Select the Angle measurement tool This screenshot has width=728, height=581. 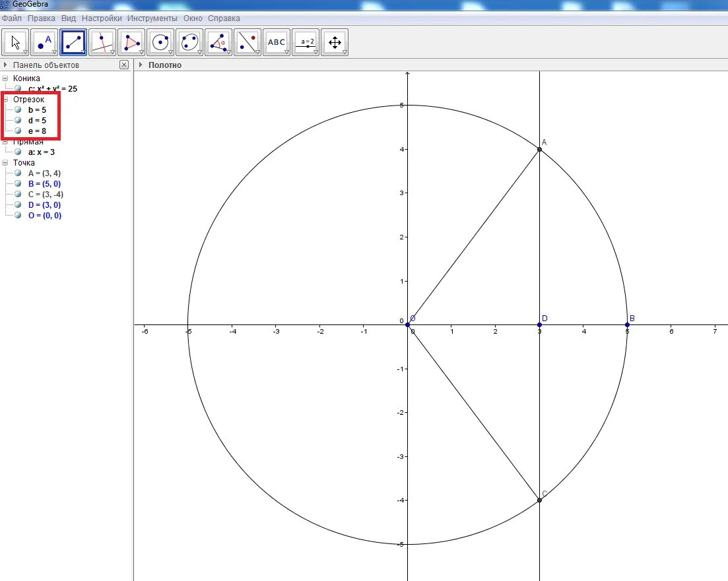tap(218, 42)
